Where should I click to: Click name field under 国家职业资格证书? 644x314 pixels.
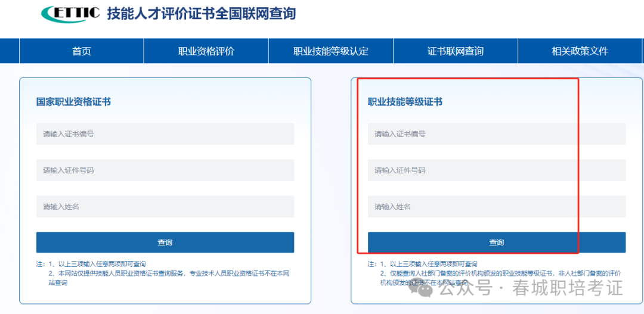pos(165,207)
